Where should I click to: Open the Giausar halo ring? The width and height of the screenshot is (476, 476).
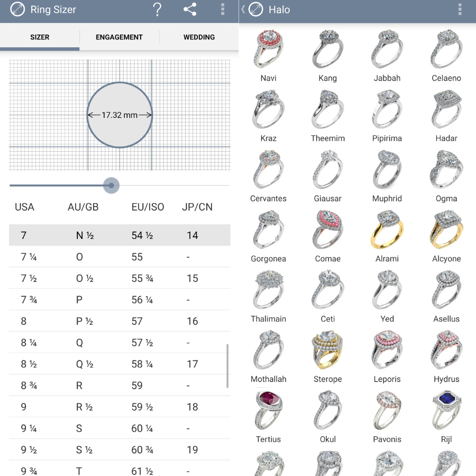pos(327,176)
